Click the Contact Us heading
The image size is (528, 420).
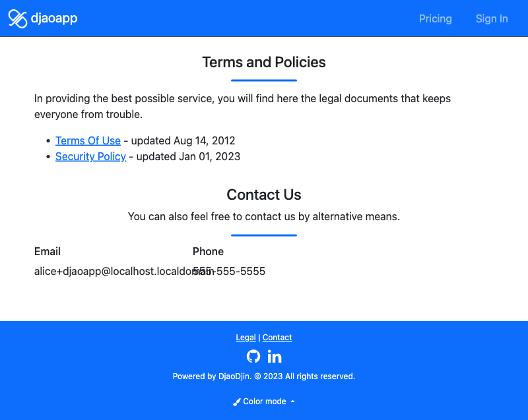coord(264,195)
